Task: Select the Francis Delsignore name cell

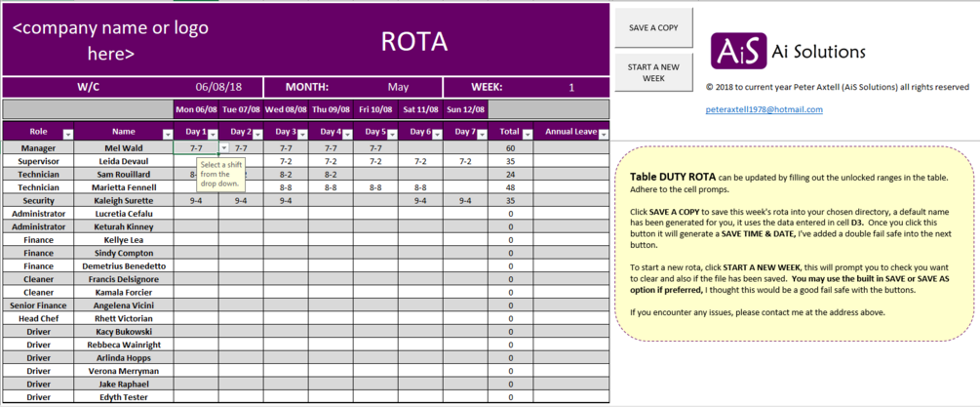Action: click(124, 279)
